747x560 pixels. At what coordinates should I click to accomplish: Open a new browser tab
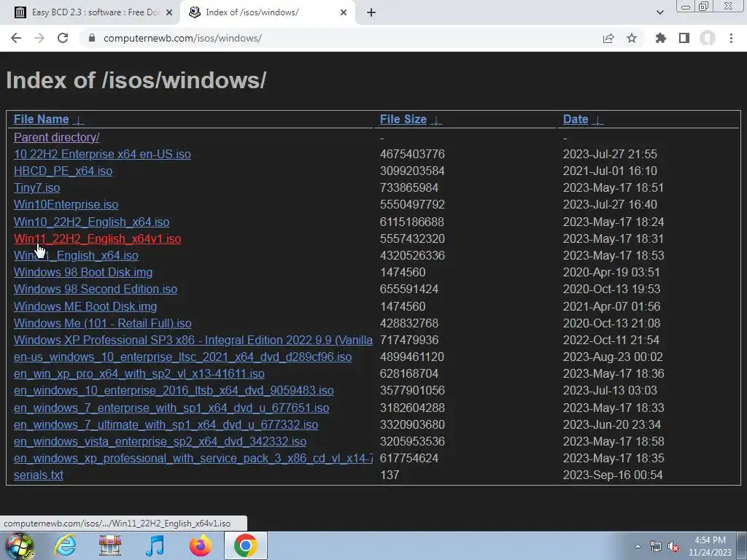click(x=371, y=12)
